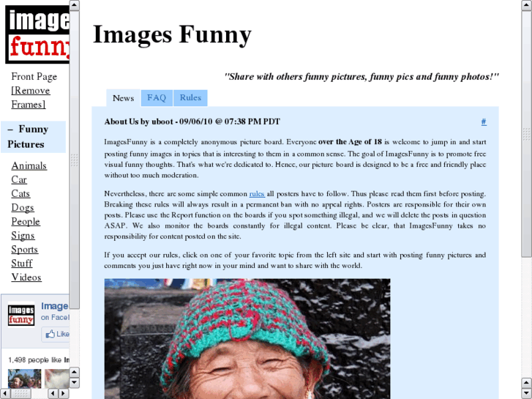This screenshot has width=532, height=399.
Task: Click the Images Funny logo in sidebar
Action: [x=37, y=34]
